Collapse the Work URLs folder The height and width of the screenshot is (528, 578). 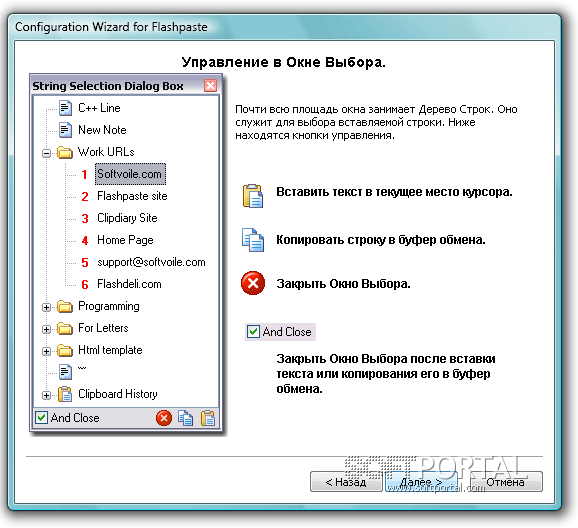[x=46, y=153]
